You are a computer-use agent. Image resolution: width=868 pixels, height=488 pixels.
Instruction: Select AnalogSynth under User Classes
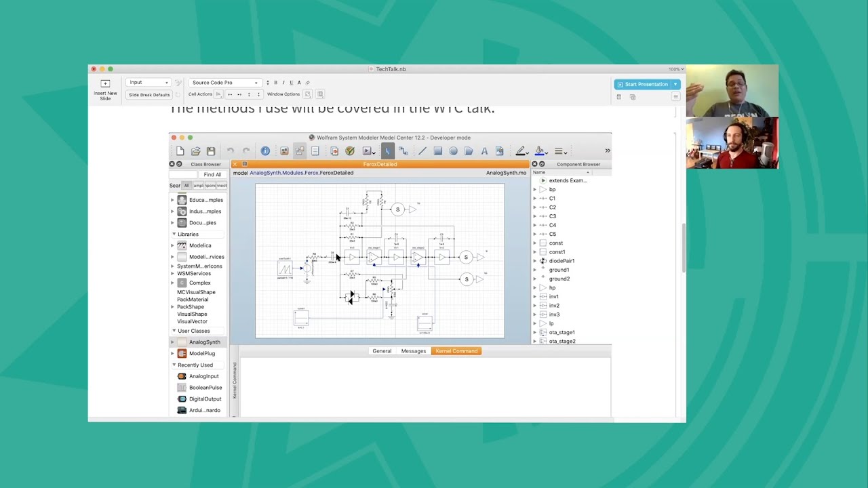tap(204, 342)
